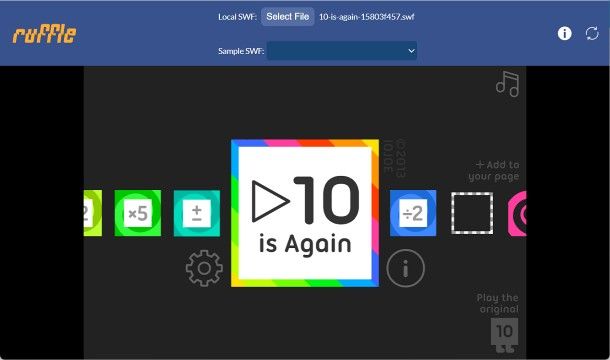Select the blue ÷2 level tile

pyautogui.click(x=413, y=213)
